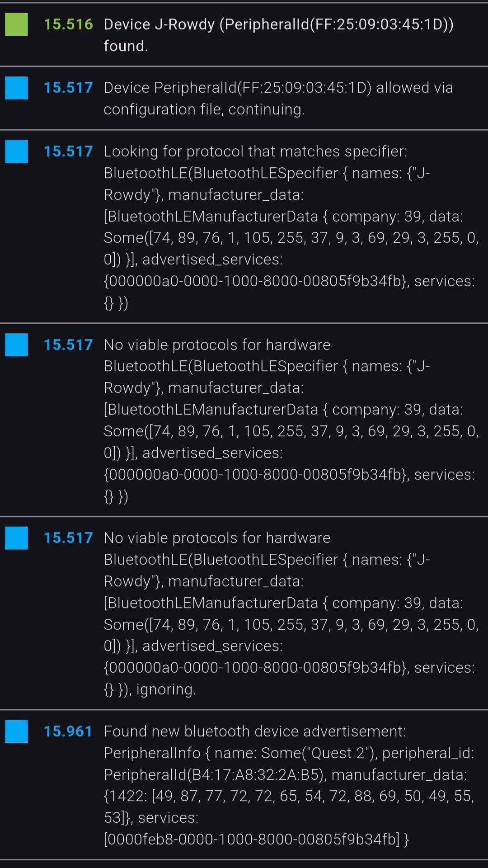488x868 pixels.
Task: Select the 15.961 timestamp
Action: click(x=68, y=731)
